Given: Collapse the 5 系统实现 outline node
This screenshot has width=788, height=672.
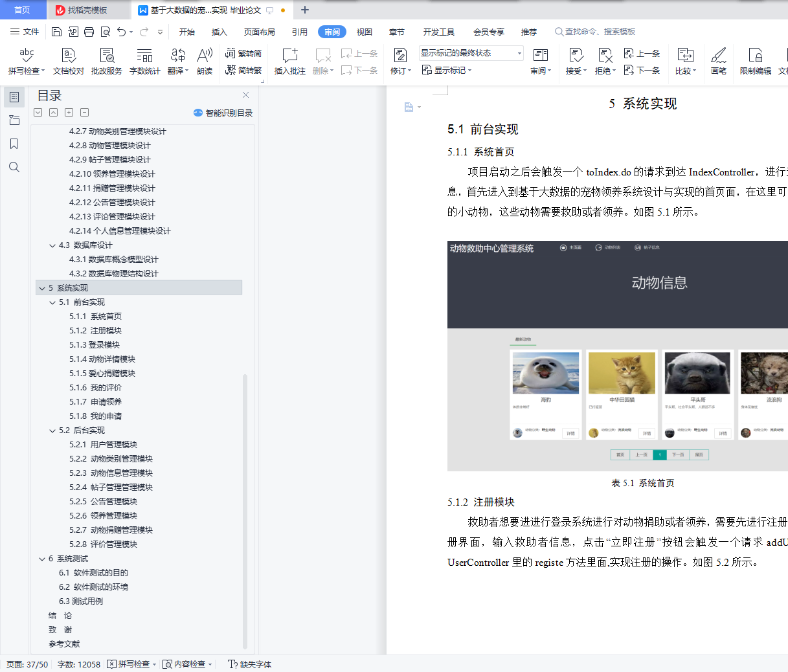Looking at the screenshot, I should [x=42, y=288].
